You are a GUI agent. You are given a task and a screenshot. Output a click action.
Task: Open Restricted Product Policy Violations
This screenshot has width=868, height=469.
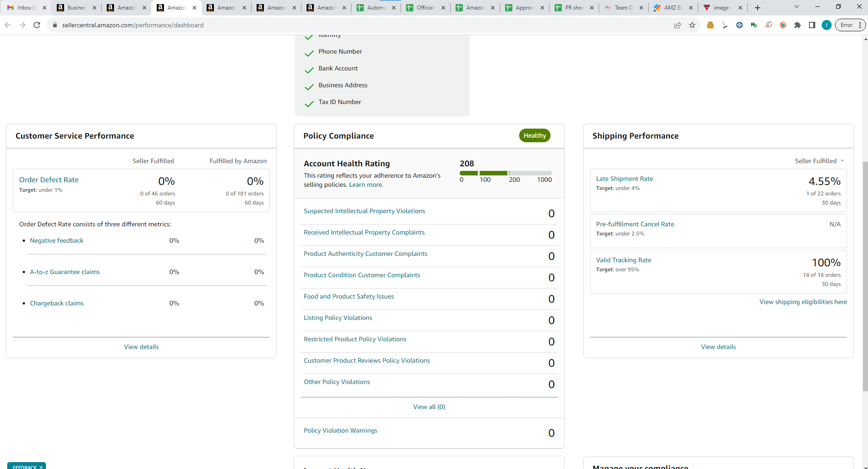[355, 339]
